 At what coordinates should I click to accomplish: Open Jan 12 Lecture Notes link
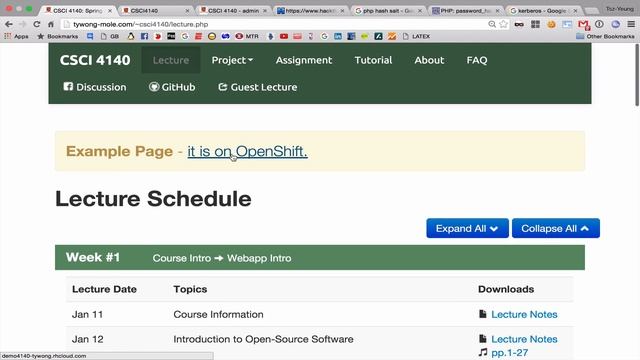(524, 339)
